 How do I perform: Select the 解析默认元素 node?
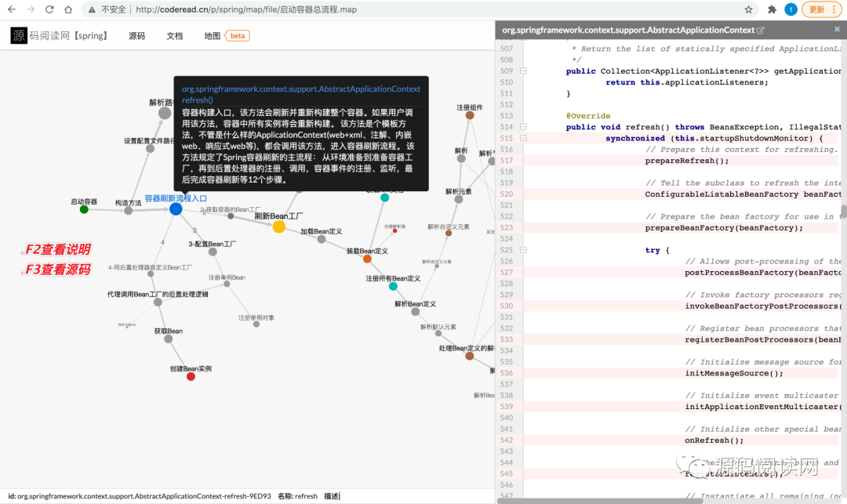(438, 333)
